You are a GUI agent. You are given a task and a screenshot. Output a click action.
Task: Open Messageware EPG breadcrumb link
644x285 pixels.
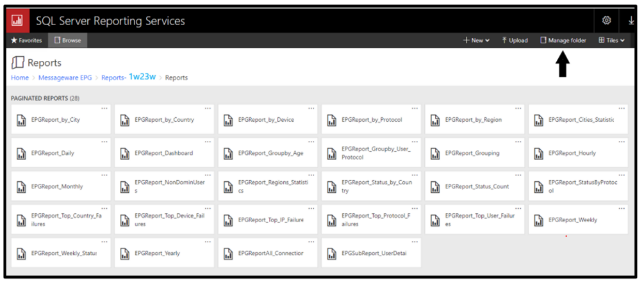point(65,77)
